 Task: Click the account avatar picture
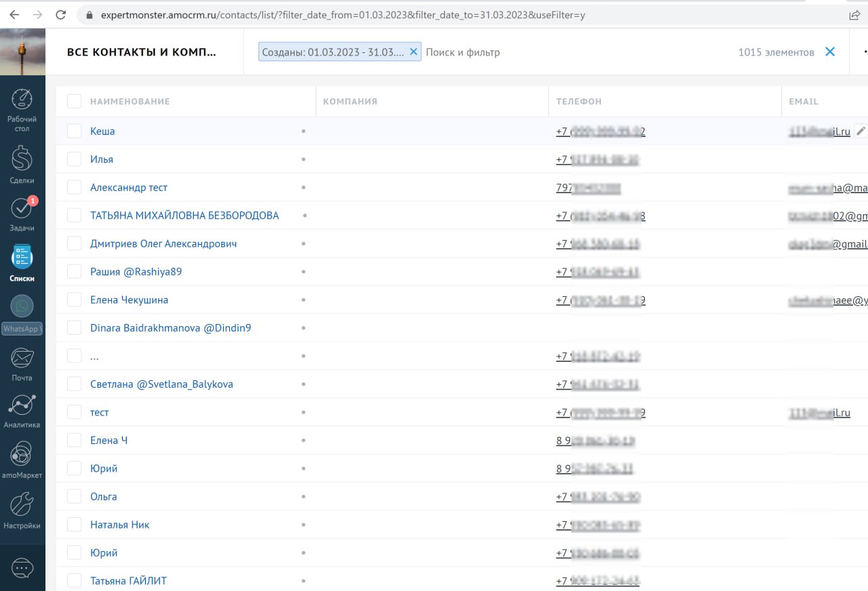pyautogui.click(x=22, y=52)
